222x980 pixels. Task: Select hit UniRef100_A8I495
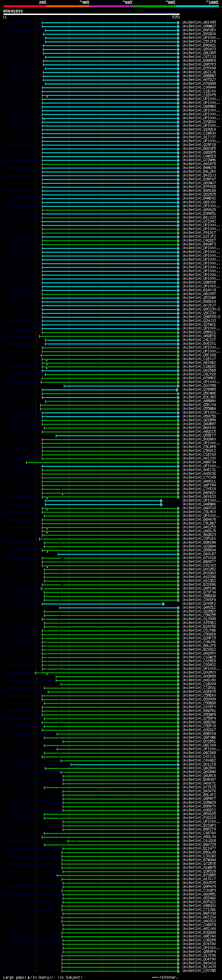point(199,23)
